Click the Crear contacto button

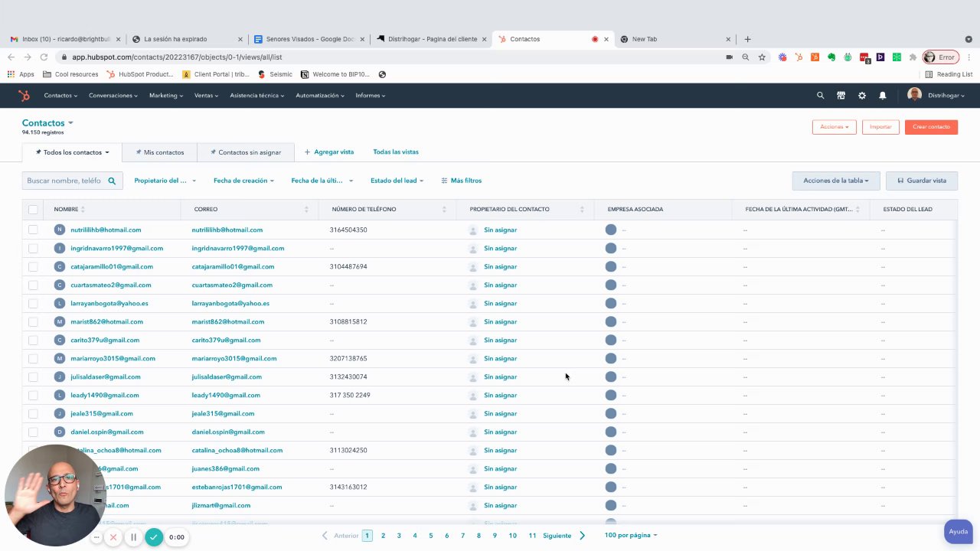(x=931, y=127)
